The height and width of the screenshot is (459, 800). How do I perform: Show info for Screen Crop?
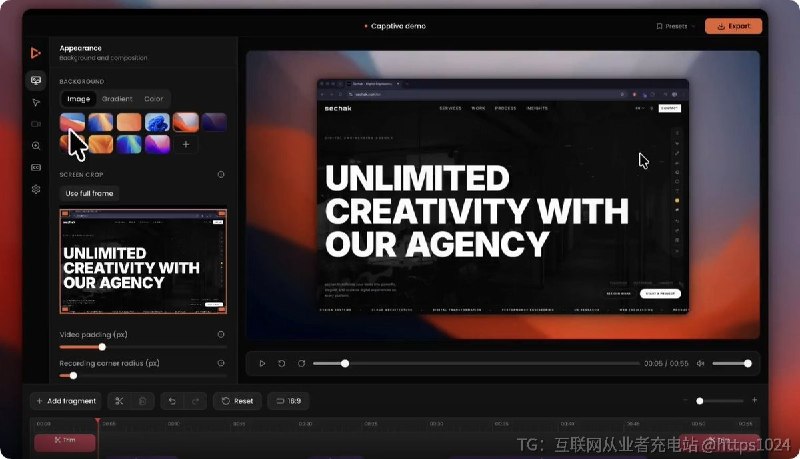pos(221,174)
